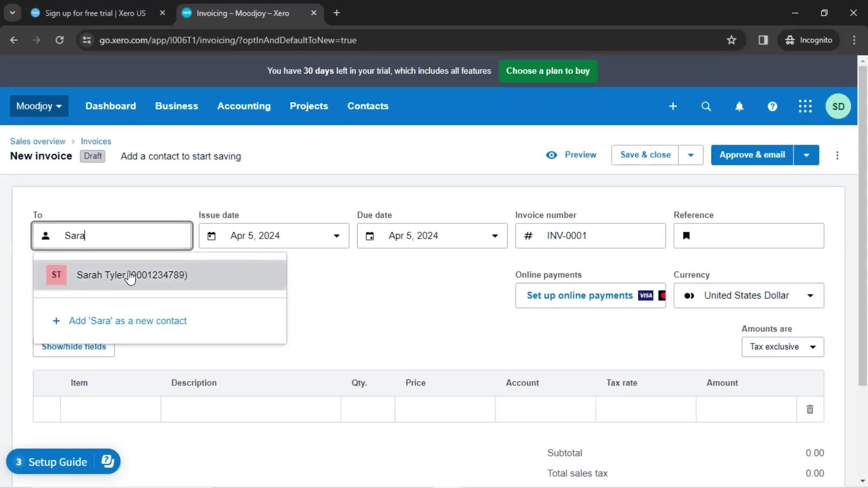Open notifications bell
The width and height of the screenshot is (868, 488).
click(739, 106)
